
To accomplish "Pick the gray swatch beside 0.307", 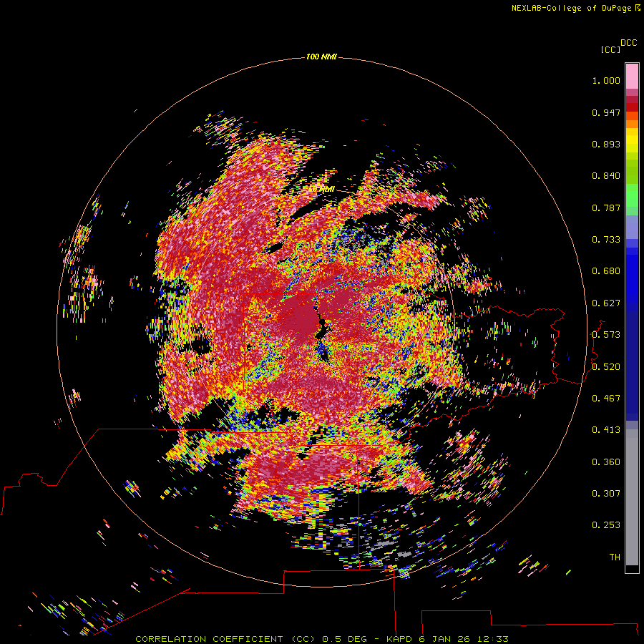I will tap(632, 497).
